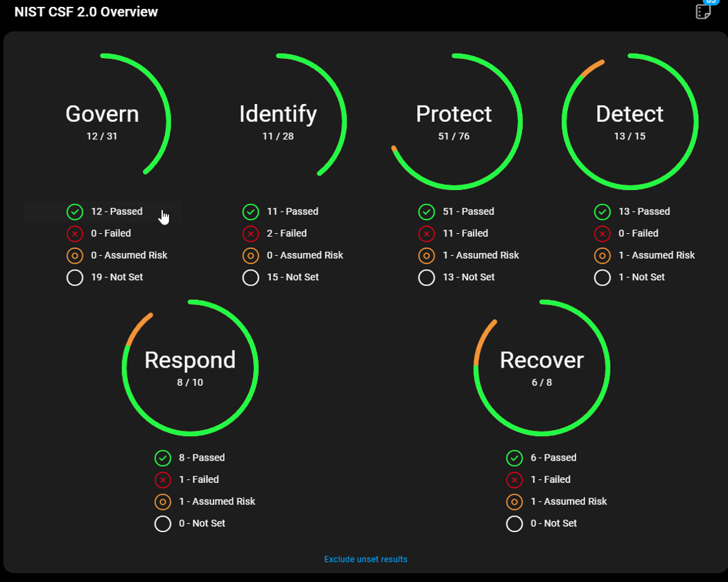Open the Protect 51 / 76 gauge
The image size is (728, 582).
tap(454, 121)
